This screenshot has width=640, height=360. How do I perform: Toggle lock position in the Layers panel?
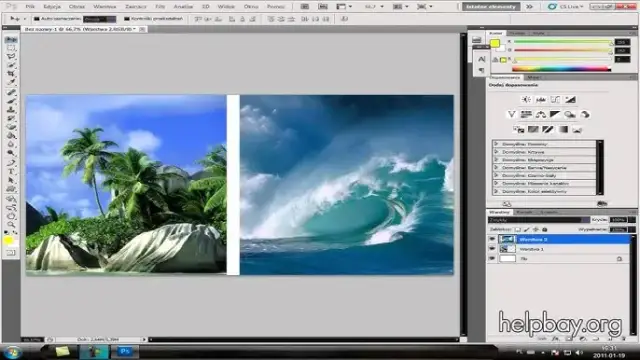(536, 229)
